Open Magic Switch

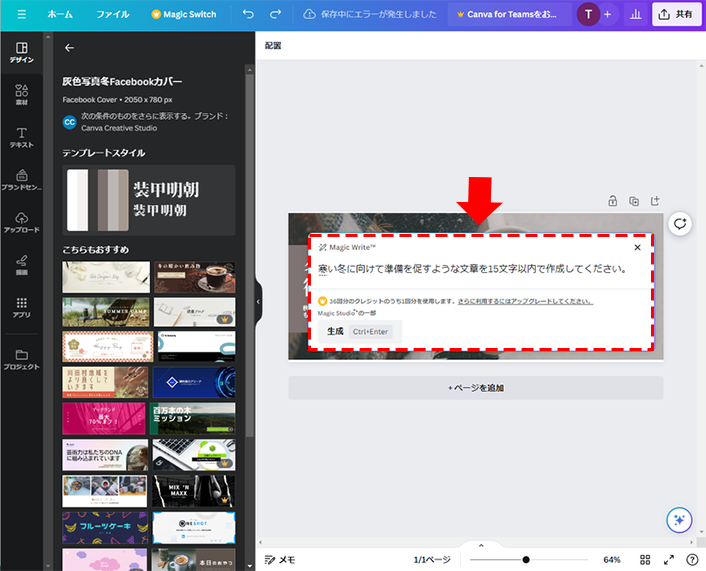tap(184, 14)
